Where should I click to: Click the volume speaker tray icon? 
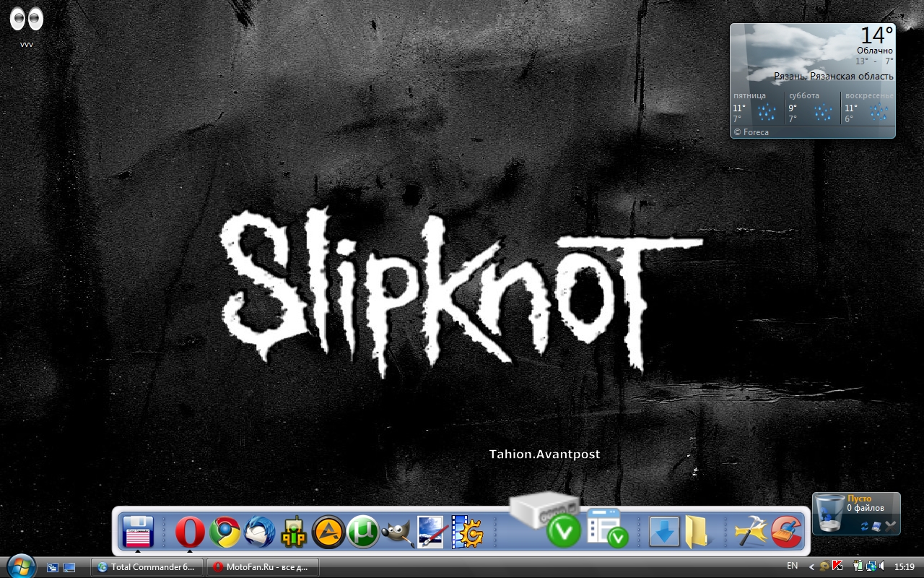[882, 566]
